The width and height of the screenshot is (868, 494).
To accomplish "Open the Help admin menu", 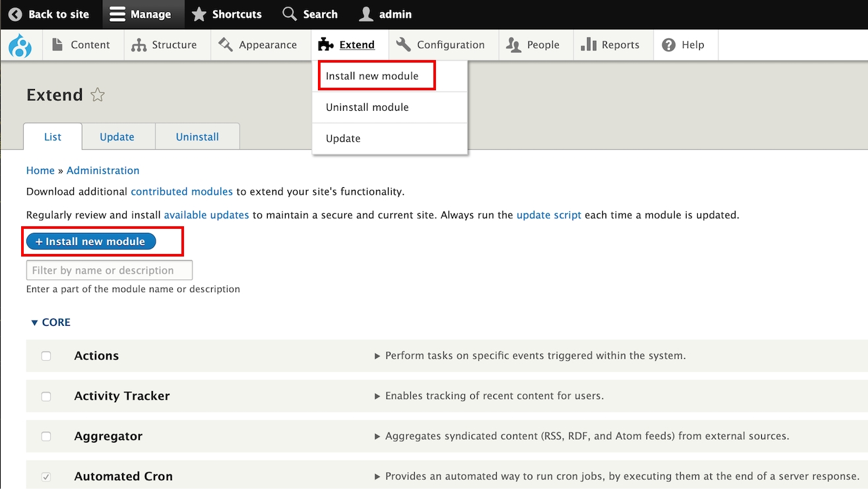I will (685, 45).
